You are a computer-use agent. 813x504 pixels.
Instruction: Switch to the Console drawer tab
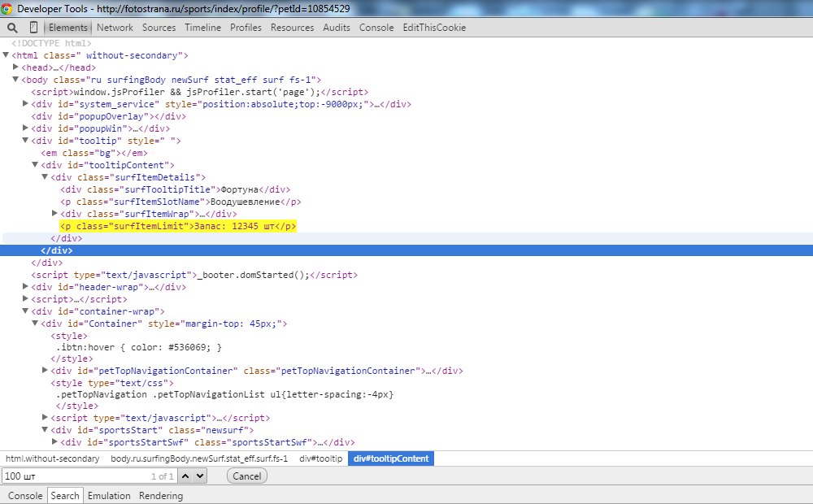click(x=25, y=496)
